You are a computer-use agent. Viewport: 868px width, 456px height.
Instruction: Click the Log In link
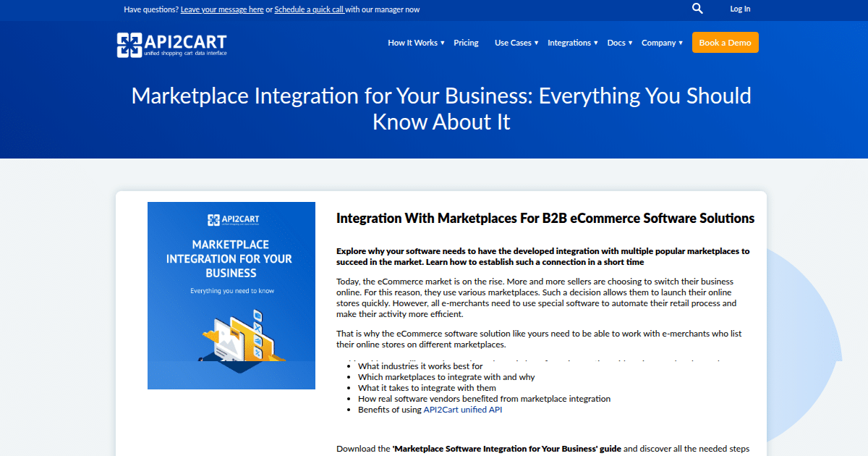(x=740, y=9)
